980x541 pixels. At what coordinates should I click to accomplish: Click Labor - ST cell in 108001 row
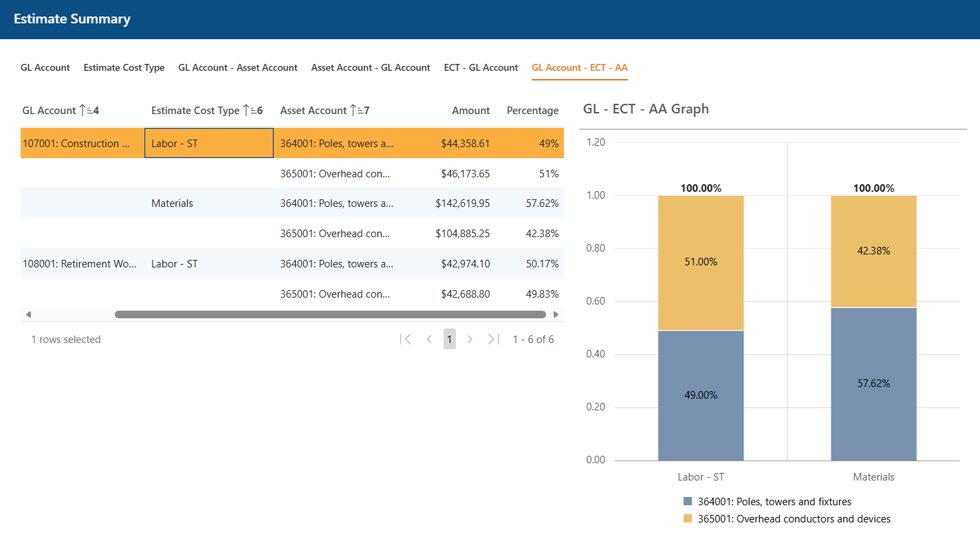pyautogui.click(x=209, y=264)
